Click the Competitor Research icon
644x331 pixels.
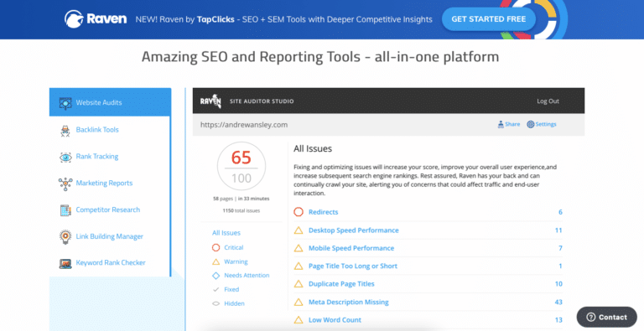65,209
